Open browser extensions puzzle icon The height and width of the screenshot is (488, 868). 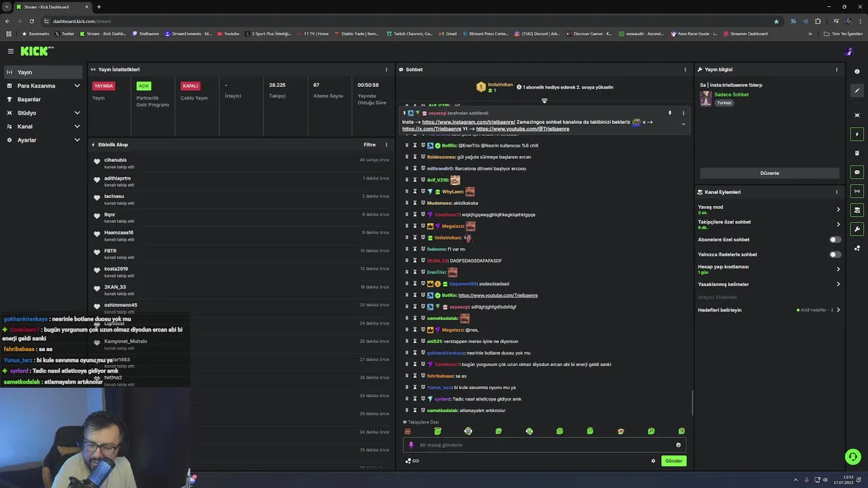pos(818,21)
